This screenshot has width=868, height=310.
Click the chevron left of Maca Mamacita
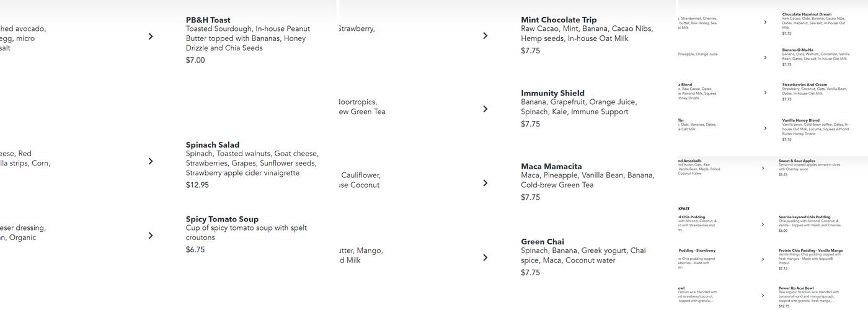485,183
